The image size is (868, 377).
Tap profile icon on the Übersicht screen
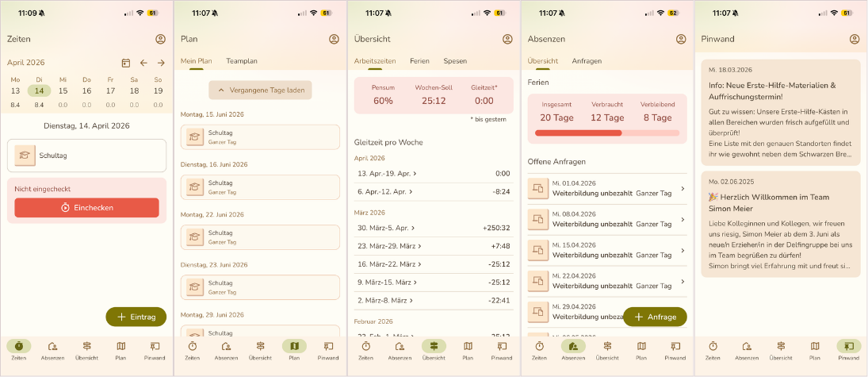tap(507, 39)
